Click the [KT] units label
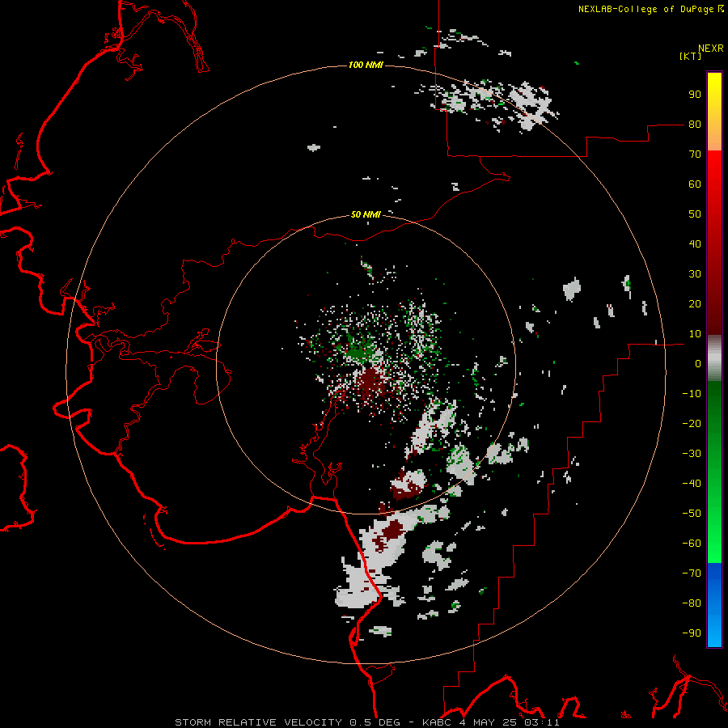The width and height of the screenshot is (728, 728). click(x=691, y=56)
